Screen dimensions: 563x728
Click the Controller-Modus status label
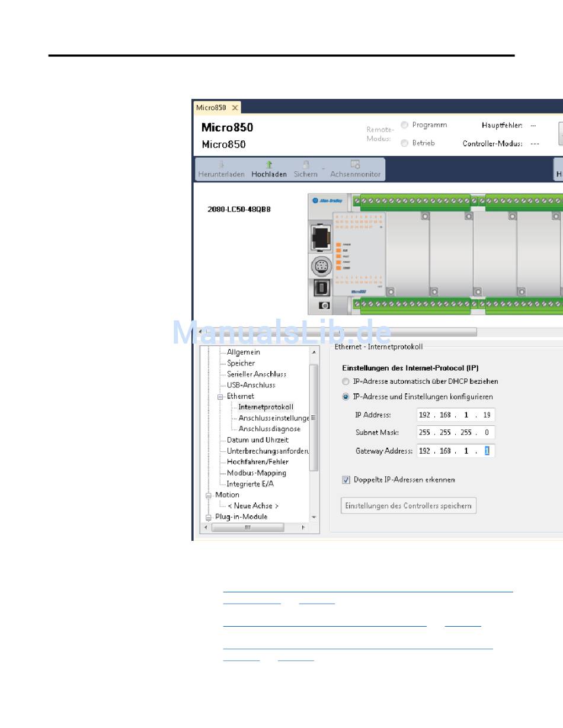(492, 143)
